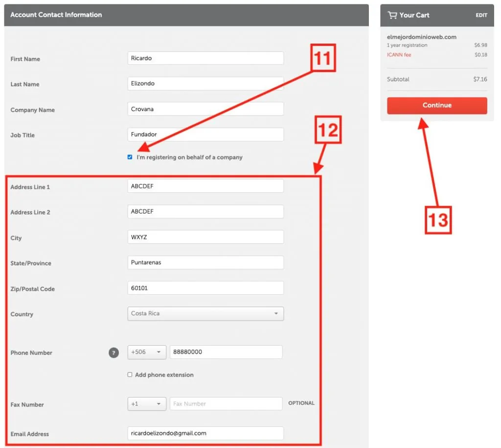Open the +1 fax country code dropdown
This screenshot has width=501, height=448.
coord(147,403)
